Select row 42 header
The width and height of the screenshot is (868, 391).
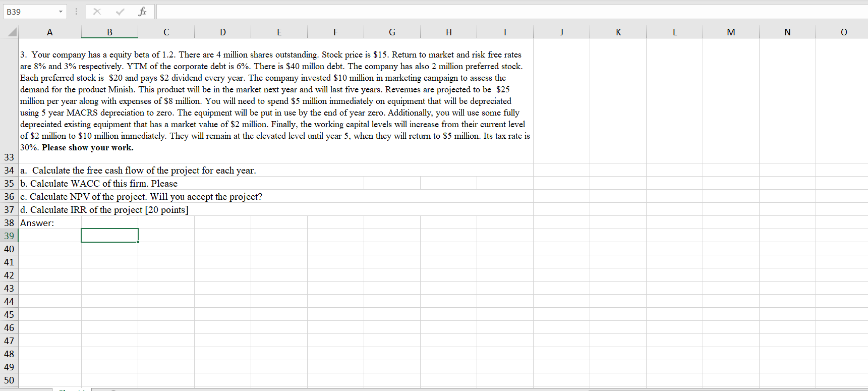point(9,275)
